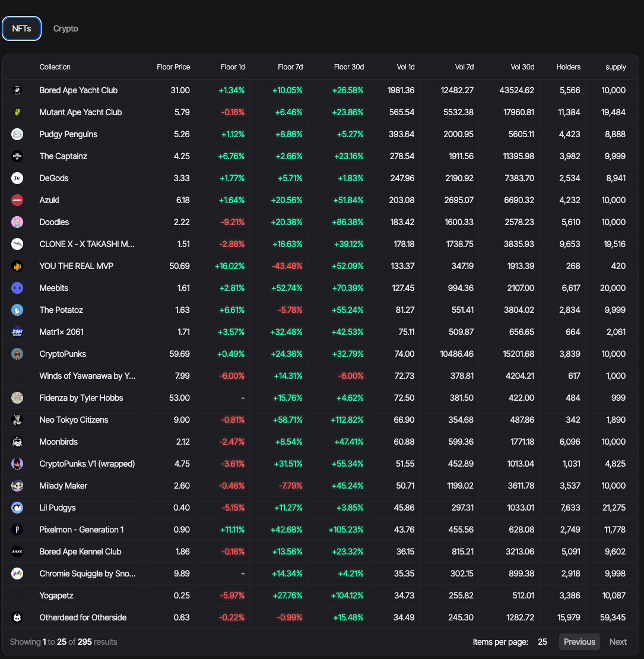Open the Pudgy Penguins collection name
This screenshot has width=644, height=659.
pos(68,134)
